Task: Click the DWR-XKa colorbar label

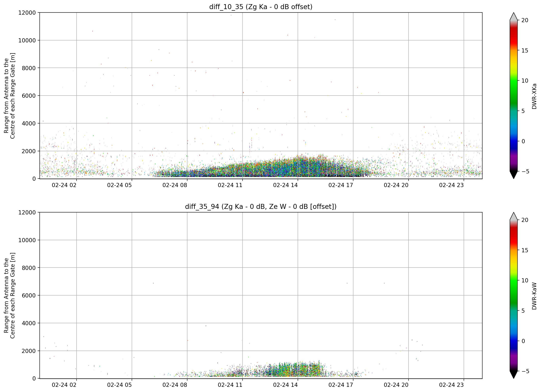Action: [x=534, y=96]
